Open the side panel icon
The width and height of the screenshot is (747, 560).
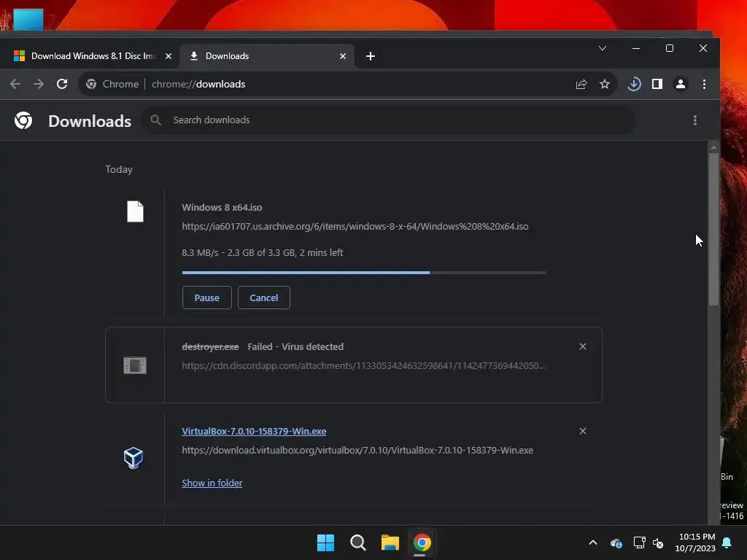click(657, 85)
